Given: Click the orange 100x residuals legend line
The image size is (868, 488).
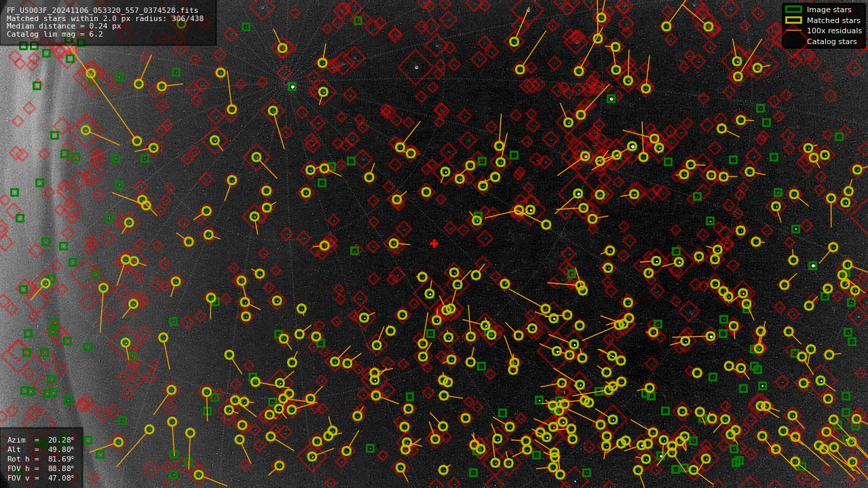Looking at the screenshot, I should 793,31.
